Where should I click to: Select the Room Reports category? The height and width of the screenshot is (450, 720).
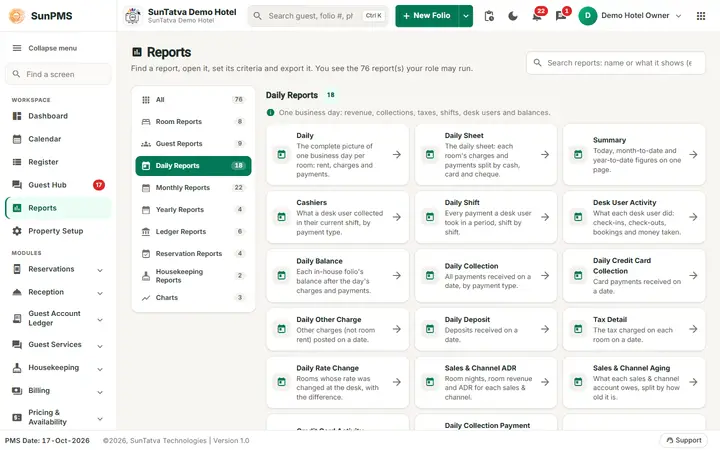tap(193, 122)
